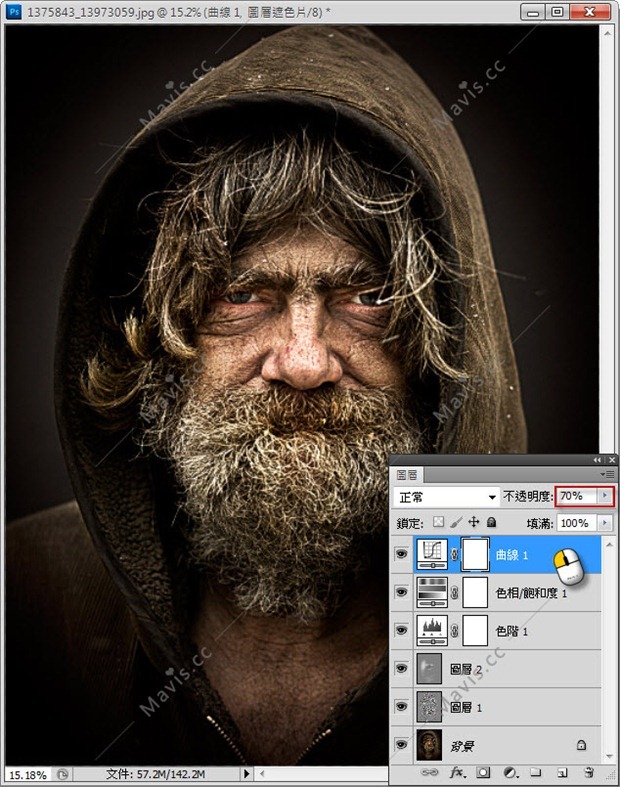Click the mask link chain on 色階 1
Screen dimensions: 620x787
point(455,631)
